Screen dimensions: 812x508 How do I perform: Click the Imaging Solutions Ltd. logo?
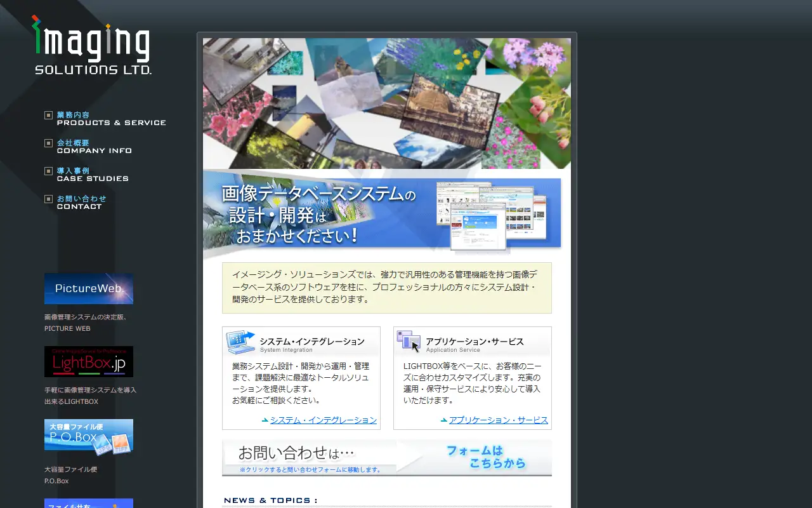pos(92,44)
